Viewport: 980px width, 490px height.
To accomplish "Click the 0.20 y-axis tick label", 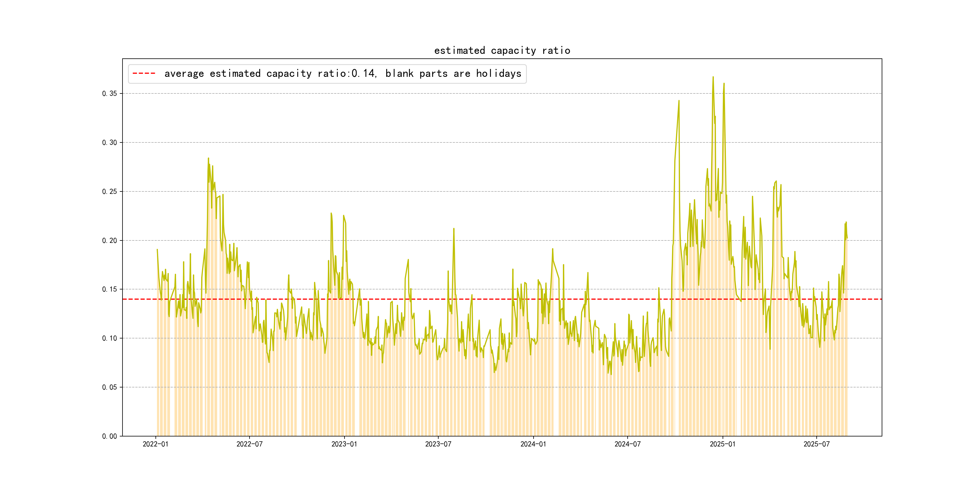I will [x=109, y=240].
